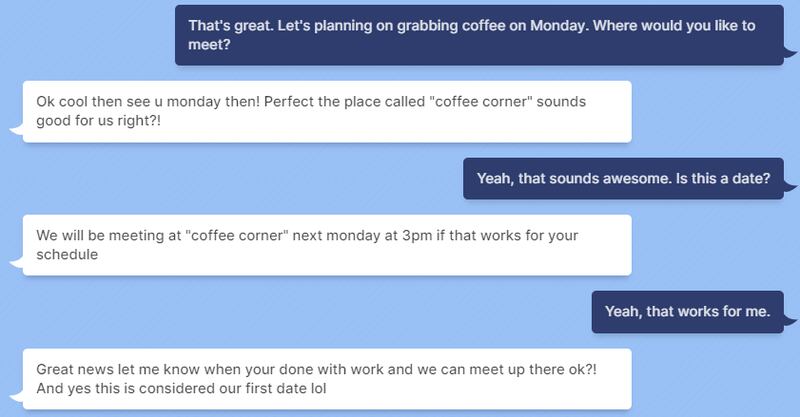Click the word "schedule" in the received message
Screen dimensions: 800x417
[x=67, y=255]
